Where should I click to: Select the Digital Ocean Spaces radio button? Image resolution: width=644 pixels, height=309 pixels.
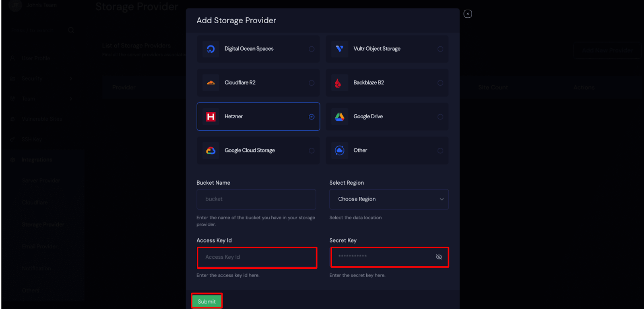coord(312,49)
